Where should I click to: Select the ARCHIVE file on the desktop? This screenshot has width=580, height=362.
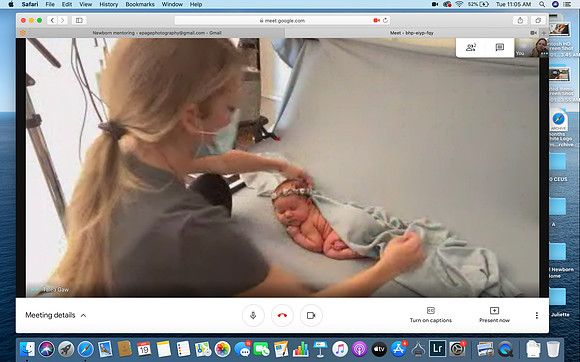pyautogui.click(x=559, y=119)
